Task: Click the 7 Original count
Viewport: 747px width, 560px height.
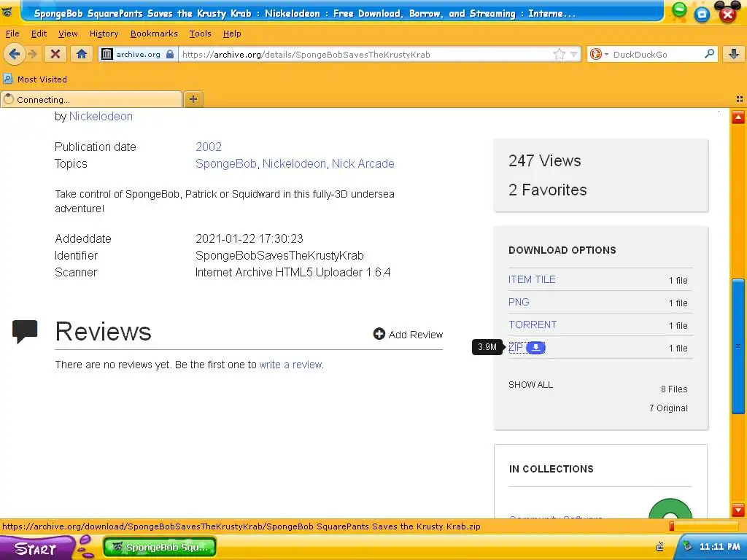Action: 668,408
